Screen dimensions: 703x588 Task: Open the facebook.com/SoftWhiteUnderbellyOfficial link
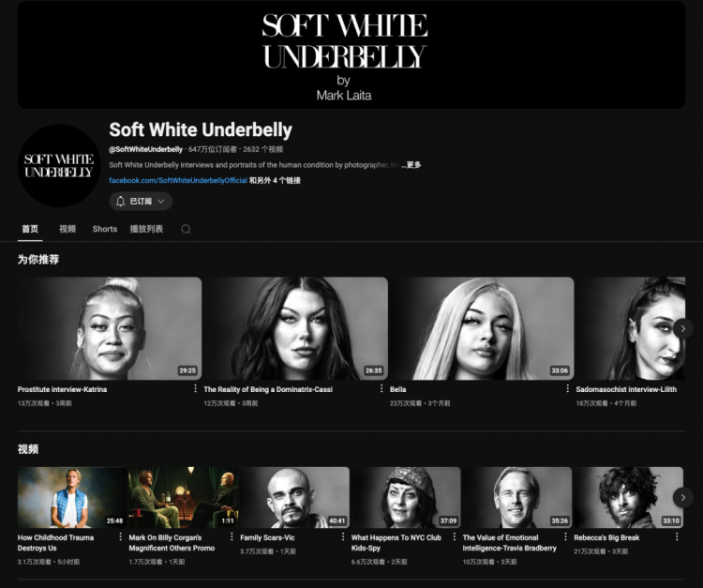(178, 180)
